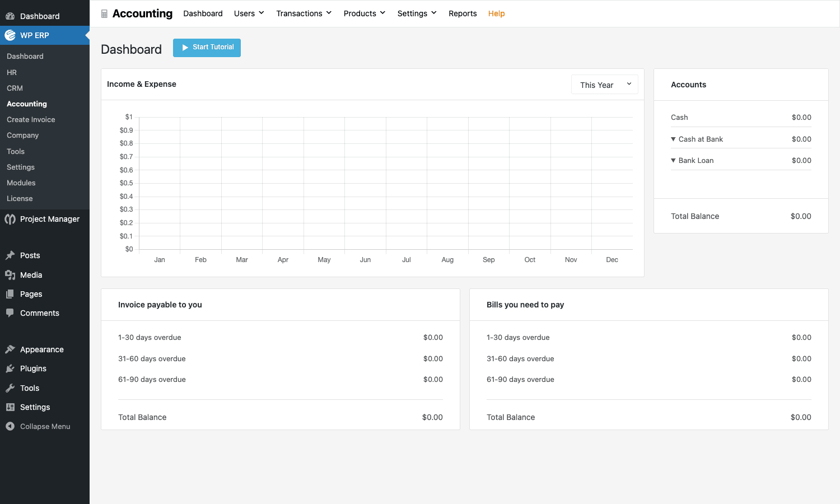The image size is (840, 504).
Task: Click the Jun label on chart axis
Action: 365,260
